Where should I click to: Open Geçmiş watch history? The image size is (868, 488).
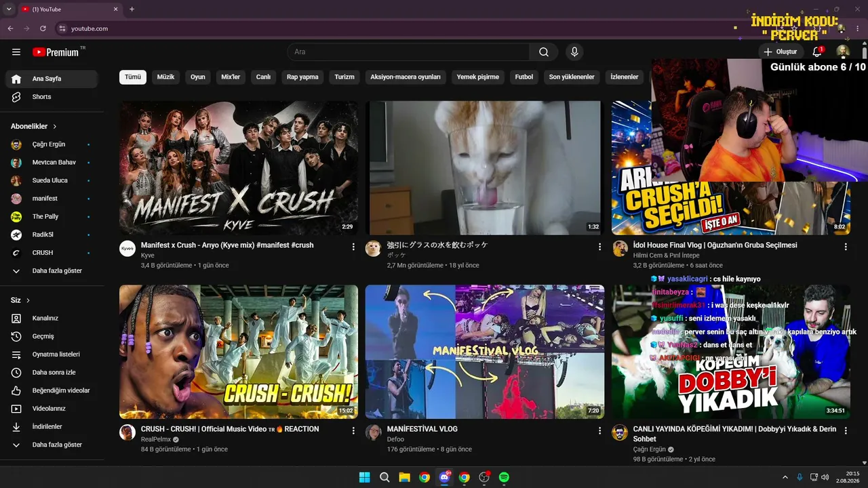52,336
